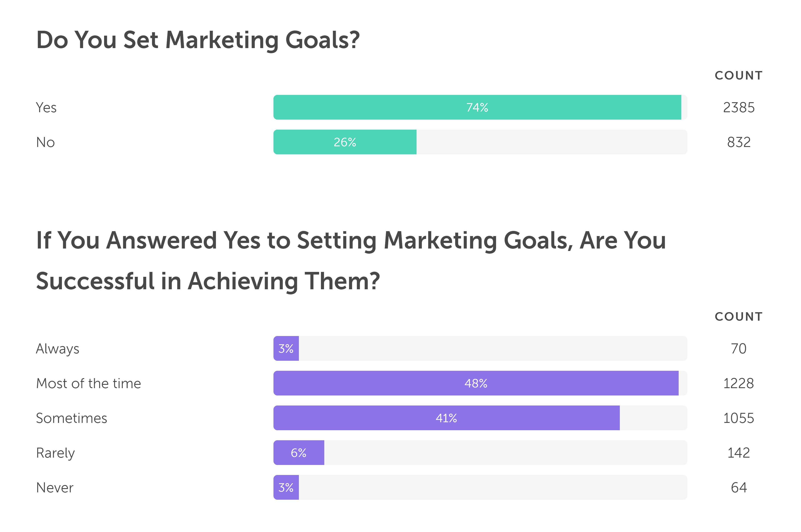
Task: Click the count value 1228
Action: (739, 383)
